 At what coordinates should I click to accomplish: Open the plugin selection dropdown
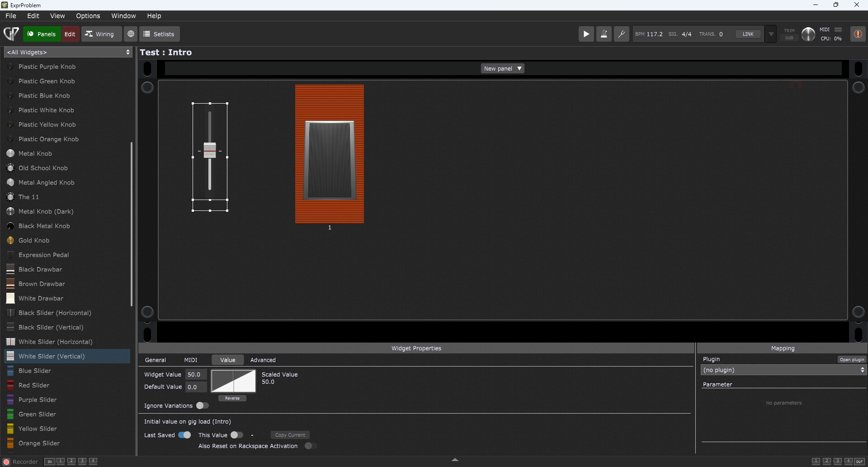(783, 370)
